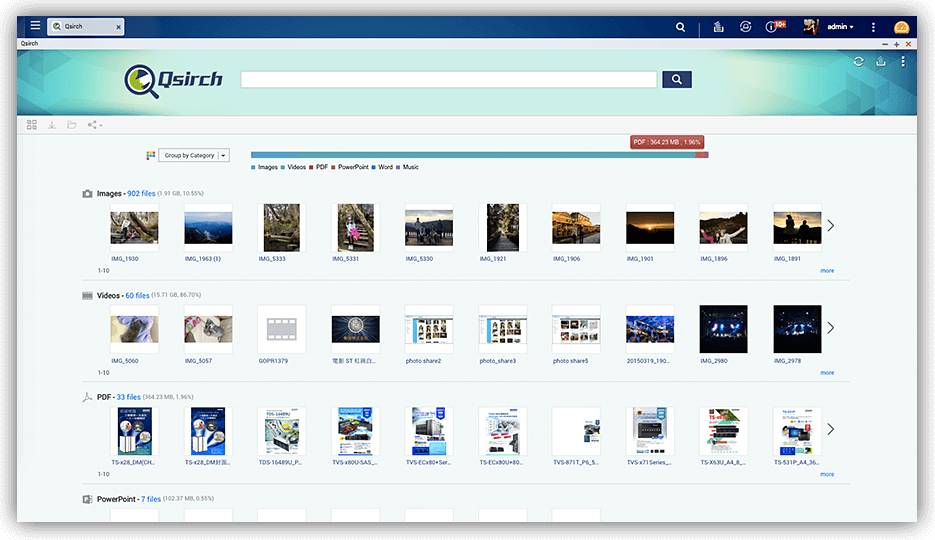Click the Images section camera icon

(87, 194)
